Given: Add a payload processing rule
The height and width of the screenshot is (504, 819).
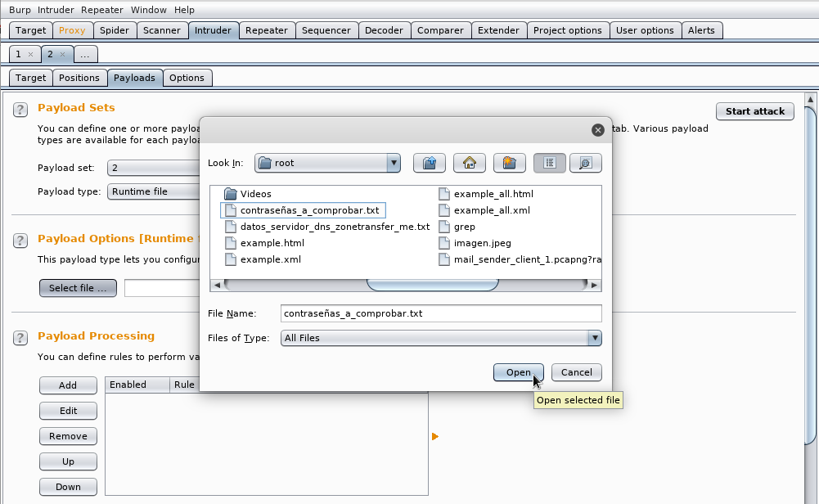Looking at the screenshot, I should [68, 385].
